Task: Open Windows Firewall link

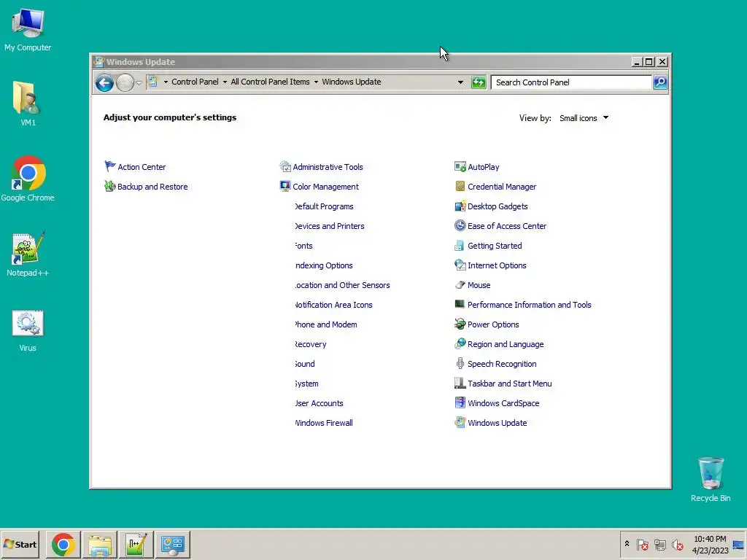Action: tap(324, 423)
